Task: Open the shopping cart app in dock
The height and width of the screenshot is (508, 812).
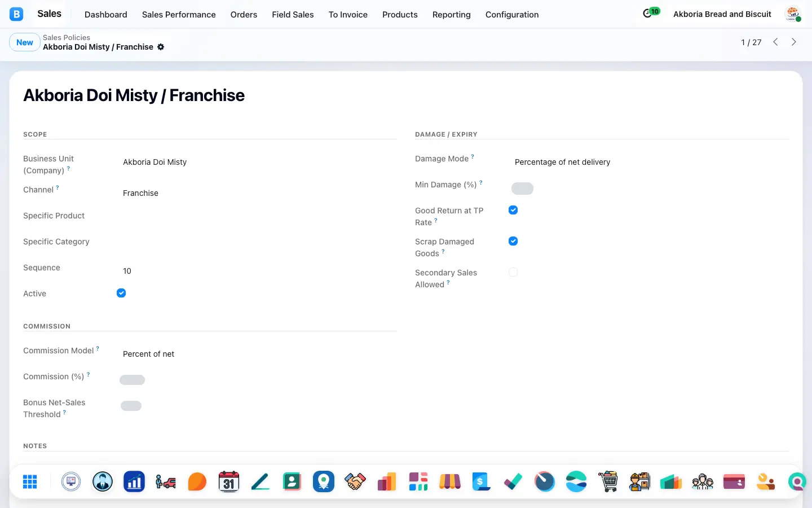Action: pos(608,481)
